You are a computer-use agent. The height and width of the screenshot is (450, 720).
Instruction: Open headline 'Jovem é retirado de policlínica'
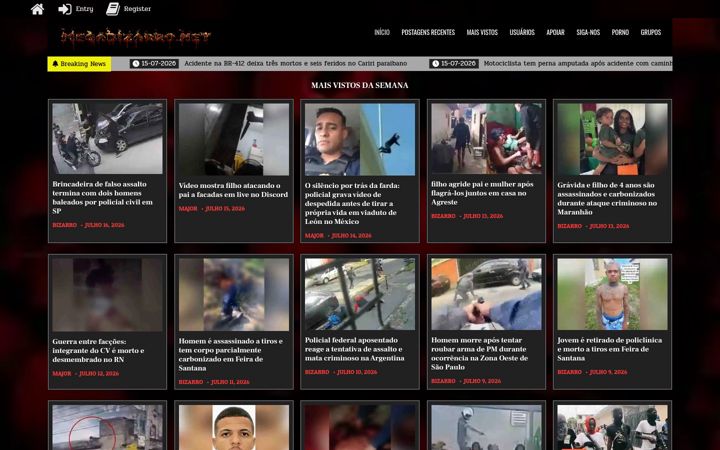pos(609,349)
